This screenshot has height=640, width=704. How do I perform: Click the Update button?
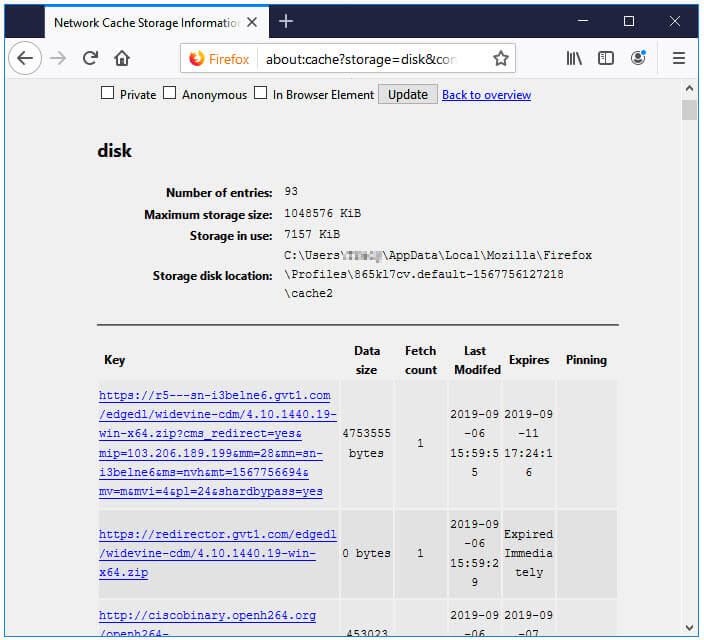click(x=408, y=94)
